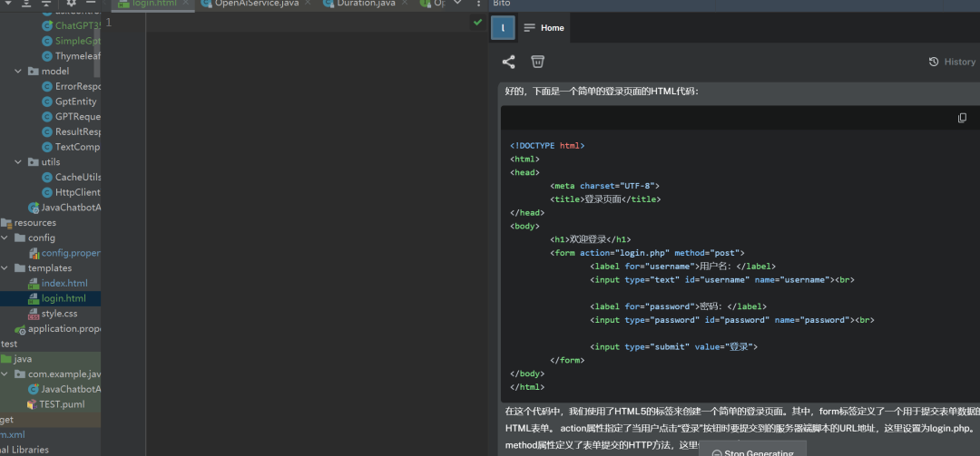
Task: Open the History view in Bito
Action: click(x=952, y=62)
